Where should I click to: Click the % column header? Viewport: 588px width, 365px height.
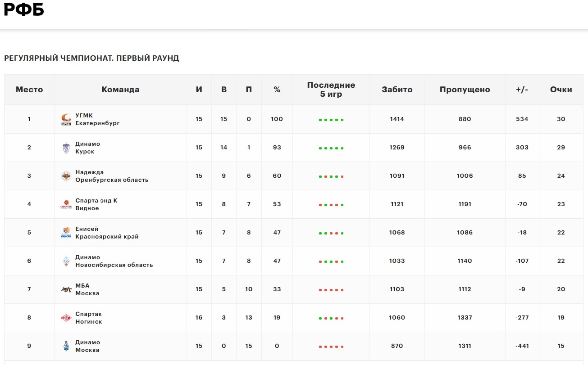pos(277,90)
